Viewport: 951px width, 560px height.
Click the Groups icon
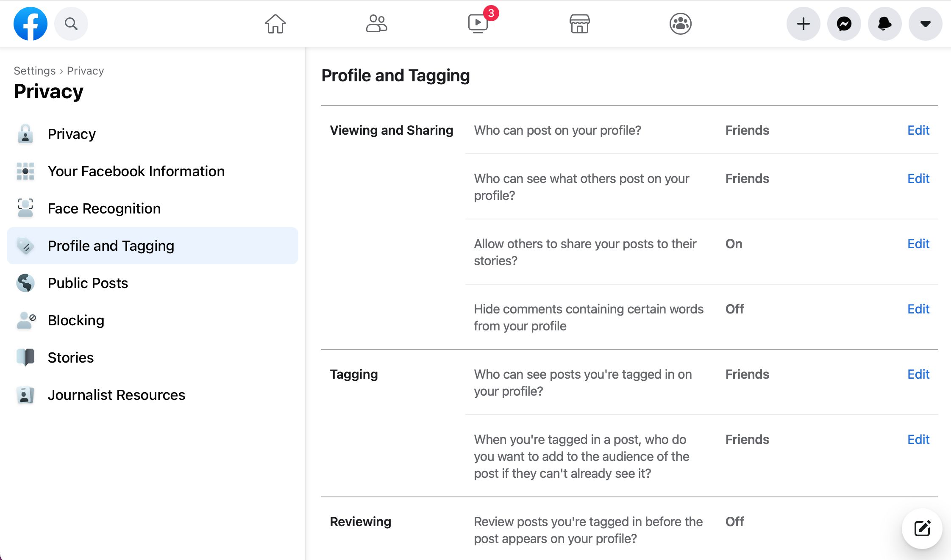680,23
